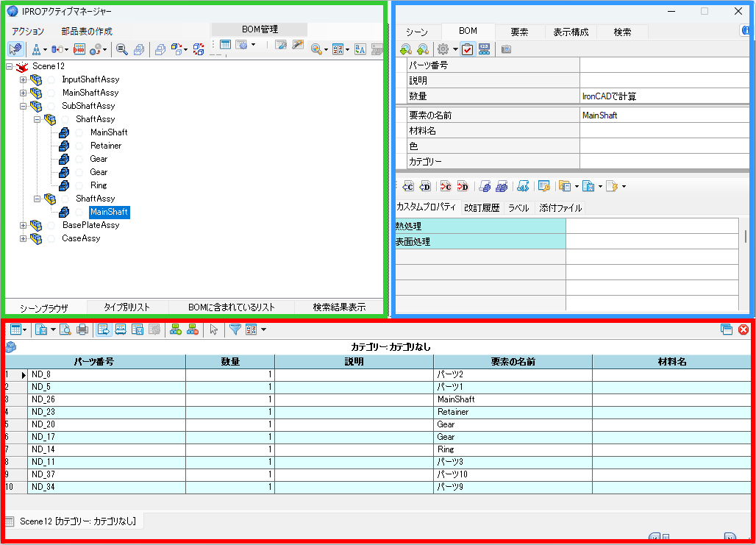Click the printer icon in BOM toolbar
The width and height of the screenshot is (756, 545).
click(x=82, y=330)
